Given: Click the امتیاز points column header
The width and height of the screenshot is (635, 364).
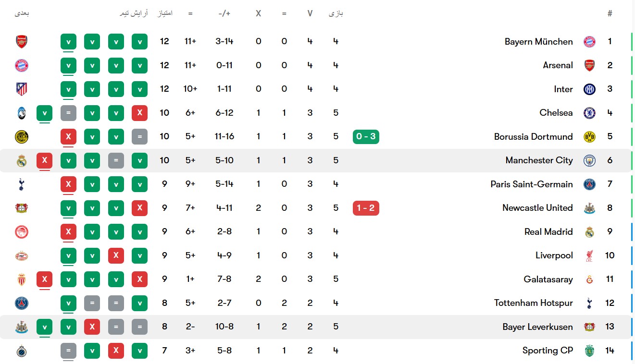Looking at the screenshot, I should click(165, 13).
